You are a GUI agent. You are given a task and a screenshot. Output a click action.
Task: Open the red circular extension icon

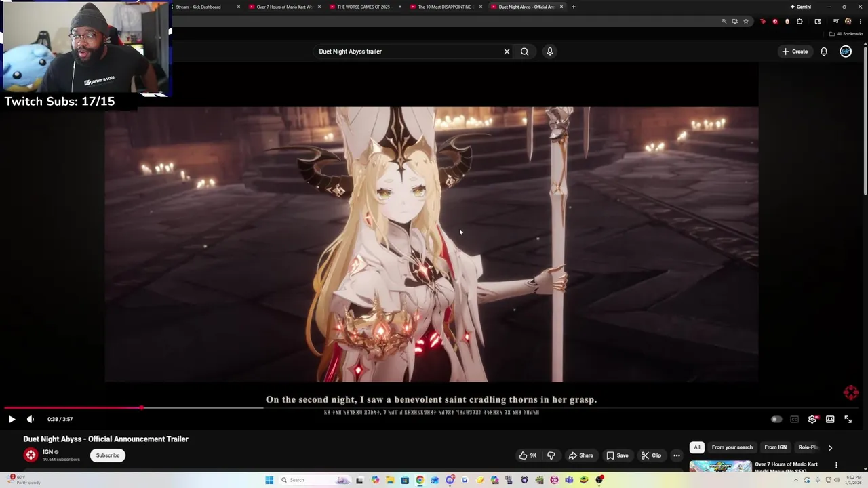775,21
